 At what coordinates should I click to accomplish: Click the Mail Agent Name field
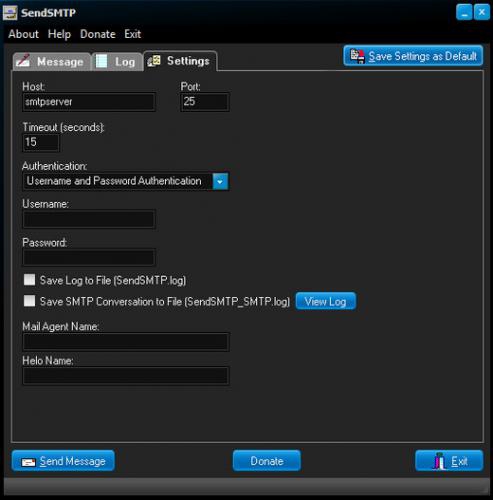[126, 342]
